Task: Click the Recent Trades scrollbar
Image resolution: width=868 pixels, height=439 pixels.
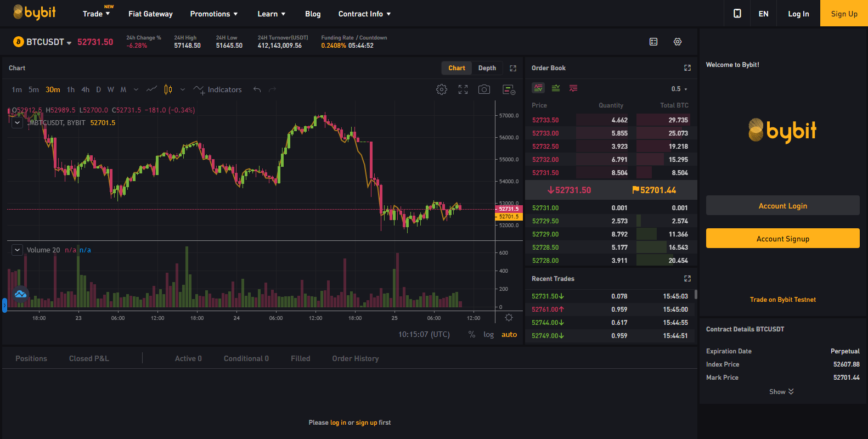Action: (x=696, y=294)
